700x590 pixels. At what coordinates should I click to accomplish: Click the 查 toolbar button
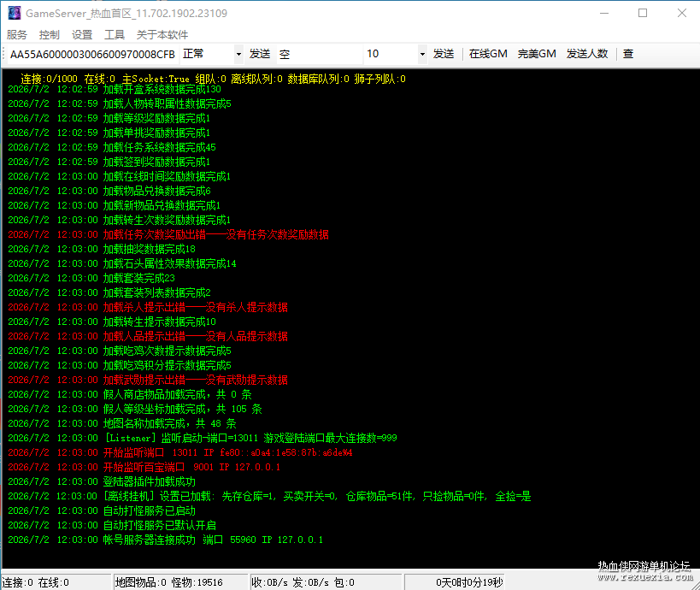point(628,54)
